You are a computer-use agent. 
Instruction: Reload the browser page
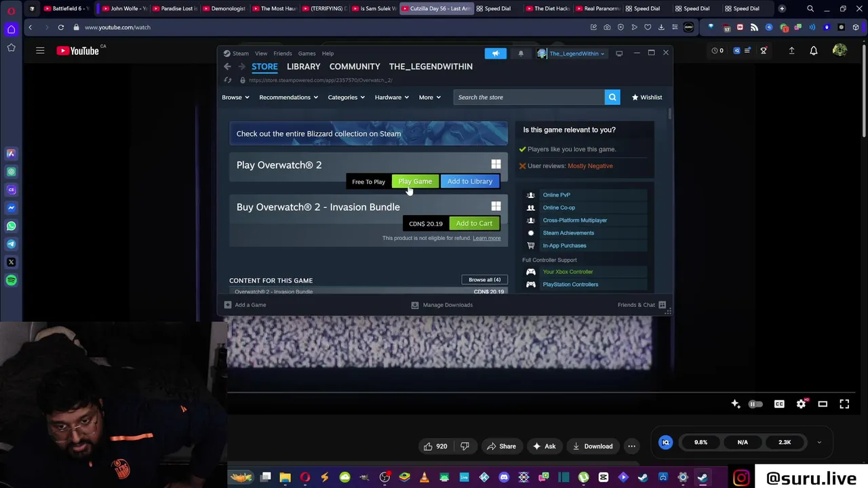61,27
